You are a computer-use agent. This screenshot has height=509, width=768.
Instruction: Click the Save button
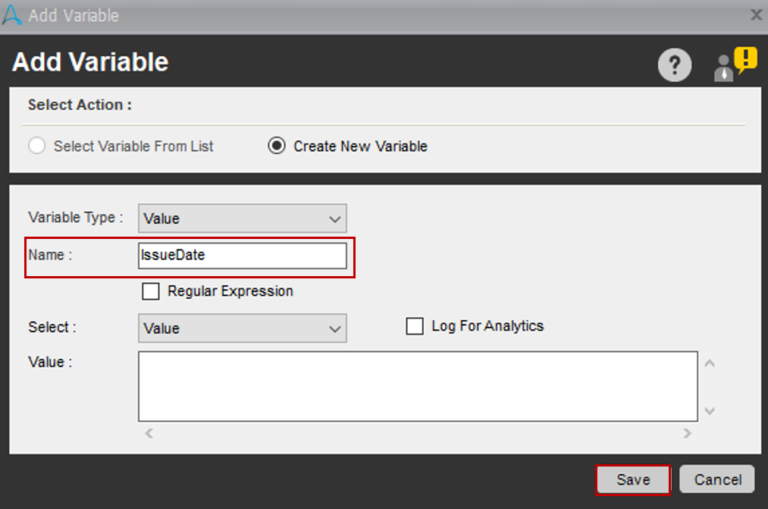tap(633, 480)
